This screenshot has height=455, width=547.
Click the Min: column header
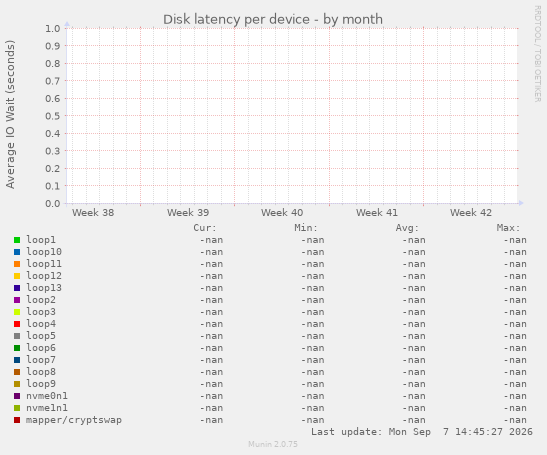[x=306, y=228]
